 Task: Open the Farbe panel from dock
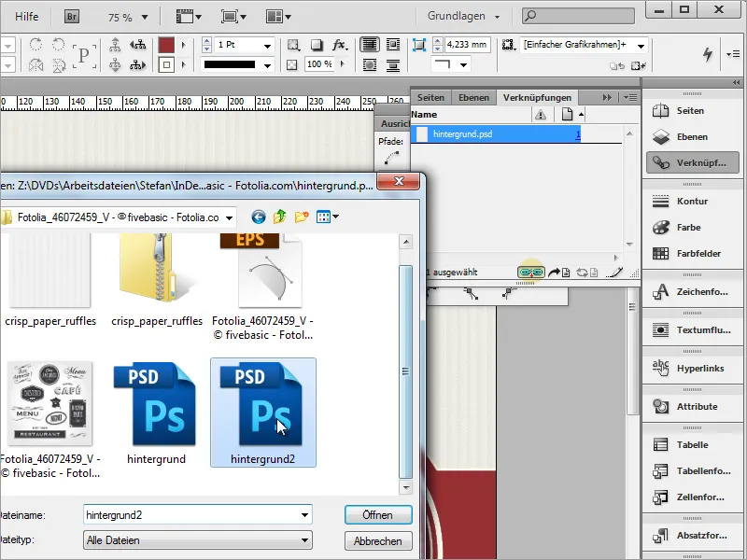pos(691,228)
